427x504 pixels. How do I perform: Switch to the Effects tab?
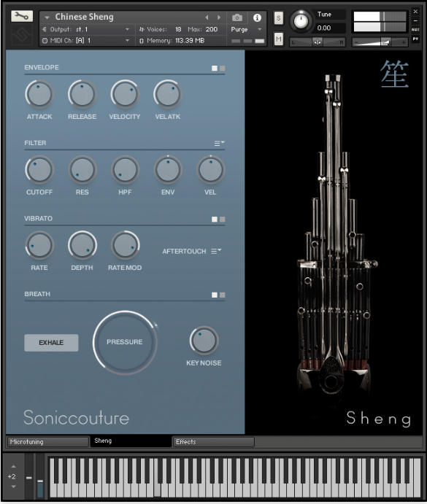[214, 442]
